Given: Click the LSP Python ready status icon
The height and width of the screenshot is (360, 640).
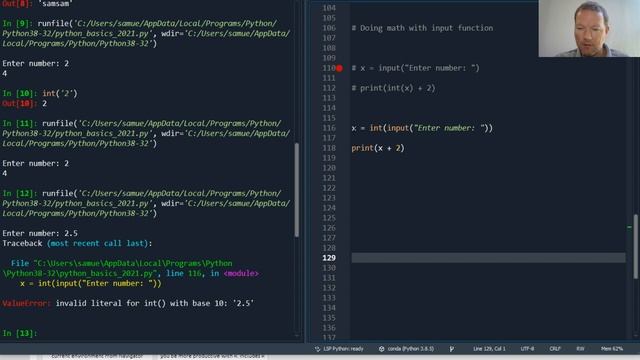Looking at the screenshot, I should point(318,349).
